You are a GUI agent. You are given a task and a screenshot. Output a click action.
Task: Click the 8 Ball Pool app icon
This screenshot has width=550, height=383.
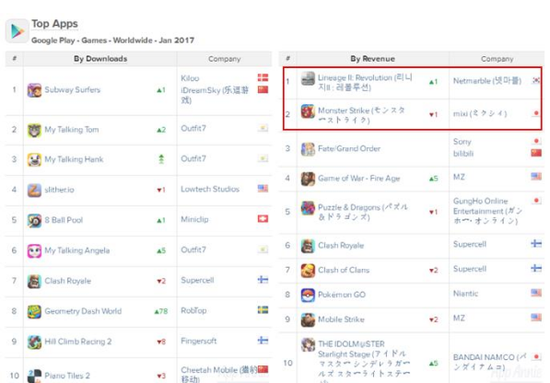pyautogui.click(x=34, y=221)
